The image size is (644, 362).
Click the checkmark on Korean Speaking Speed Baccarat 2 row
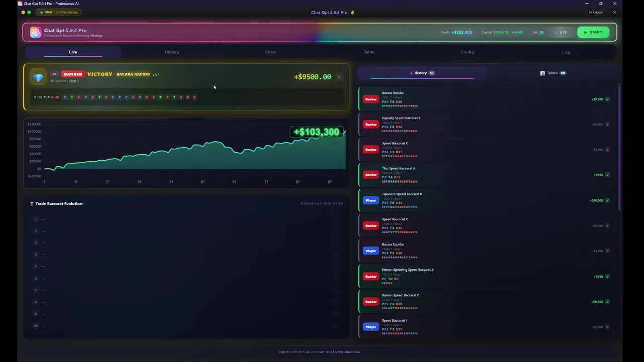click(x=607, y=276)
